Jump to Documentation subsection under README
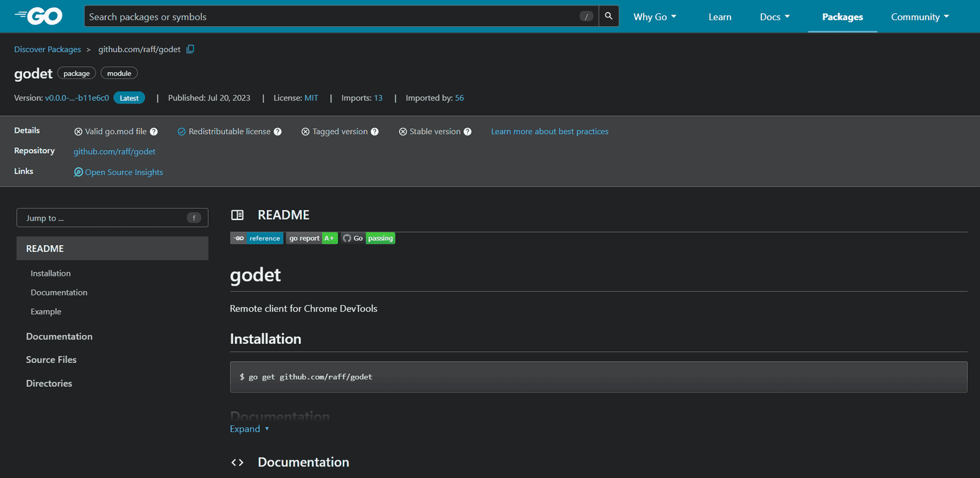 (59, 292)
